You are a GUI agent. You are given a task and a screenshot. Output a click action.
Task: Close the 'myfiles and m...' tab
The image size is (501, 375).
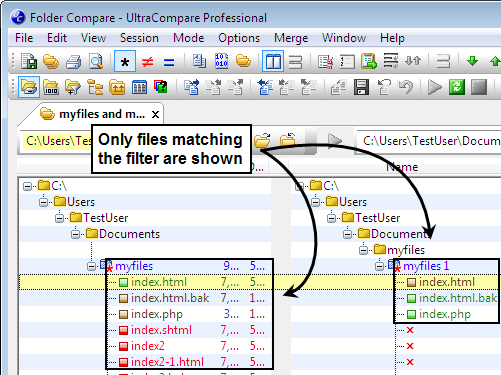155,115
